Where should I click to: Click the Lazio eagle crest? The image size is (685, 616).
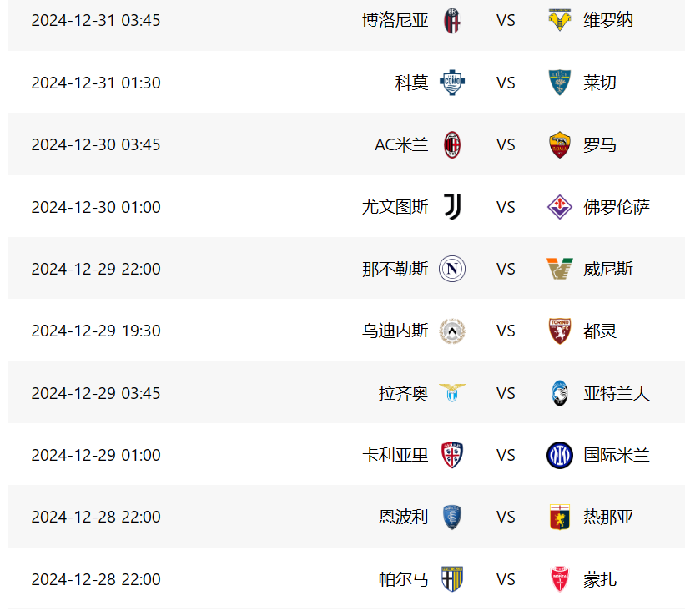point(451,392)
